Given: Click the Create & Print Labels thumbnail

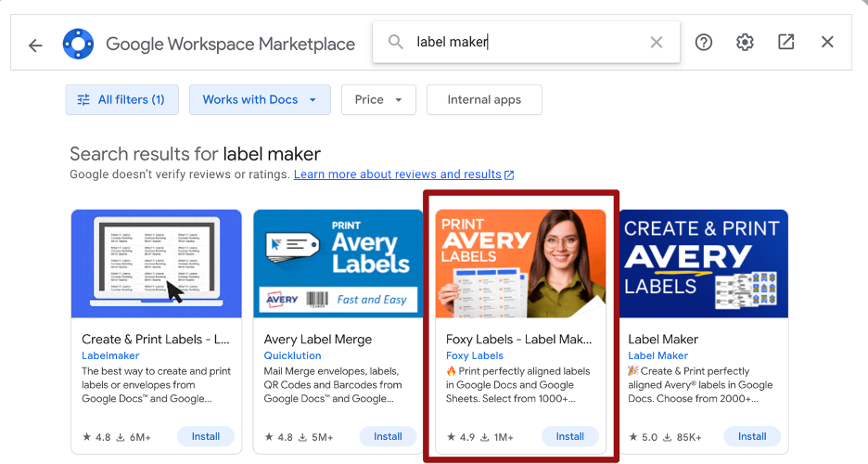Looking at the screenshot, I should pos(157,264).
